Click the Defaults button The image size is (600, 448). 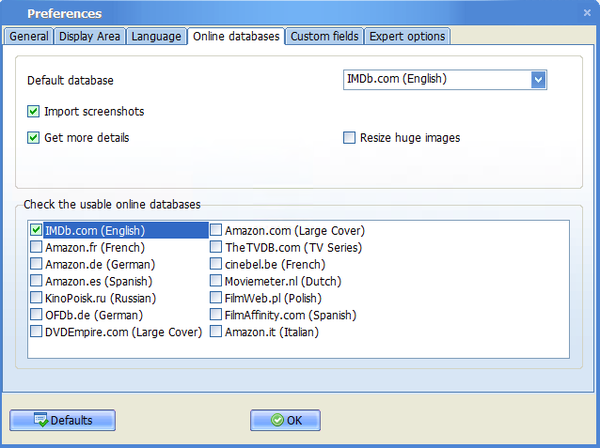point(62,420)
